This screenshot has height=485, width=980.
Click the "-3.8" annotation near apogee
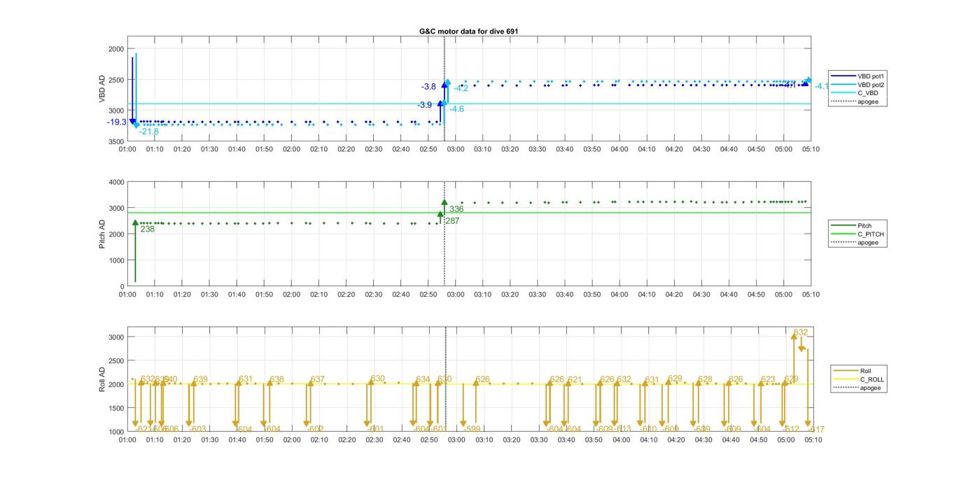[x=428, y=87]
